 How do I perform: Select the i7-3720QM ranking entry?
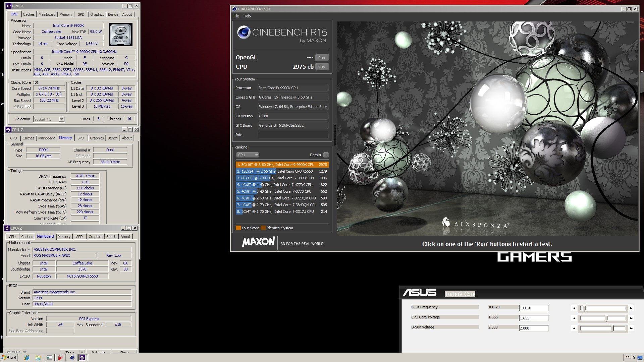point(282,198)
